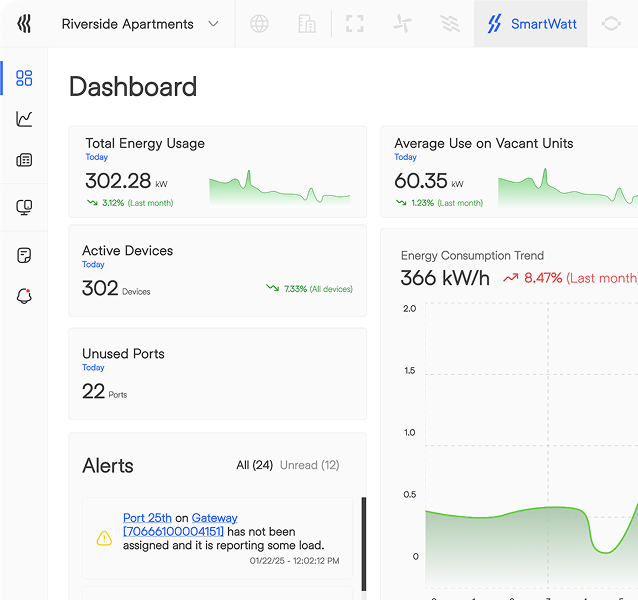Select the building icon in top bar
Viewport: 638px width, 600px height.
[307, 24]
